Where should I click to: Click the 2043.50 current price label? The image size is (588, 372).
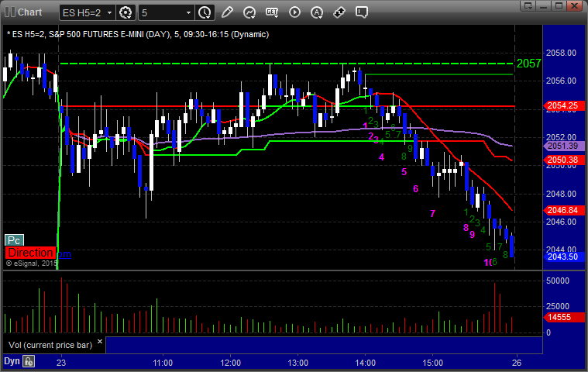(564, 257)
